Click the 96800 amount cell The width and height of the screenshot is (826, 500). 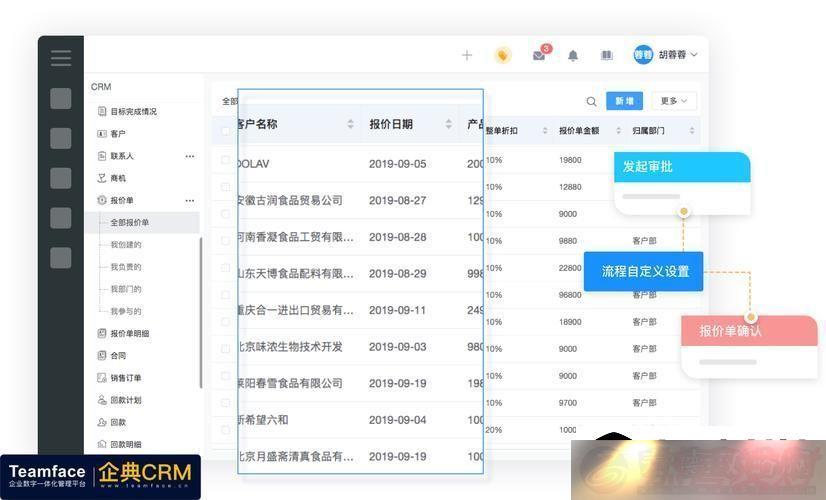tap(570, 295)
